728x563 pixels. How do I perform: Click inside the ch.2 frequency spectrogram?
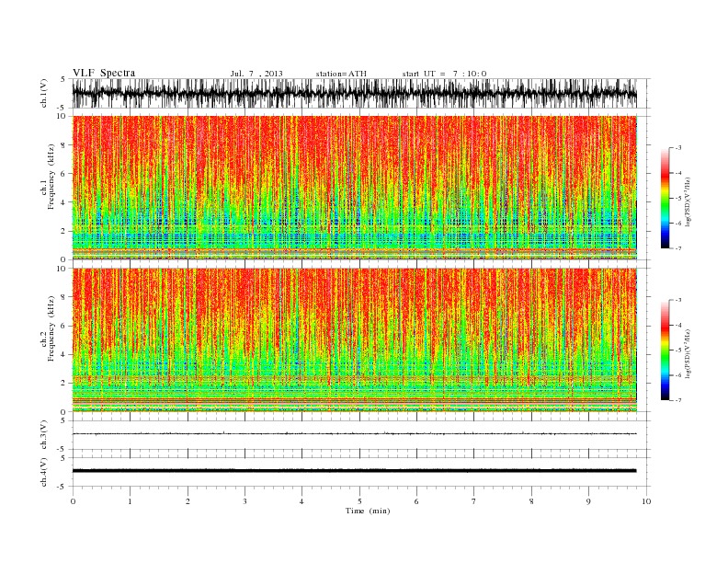(360, 339)
